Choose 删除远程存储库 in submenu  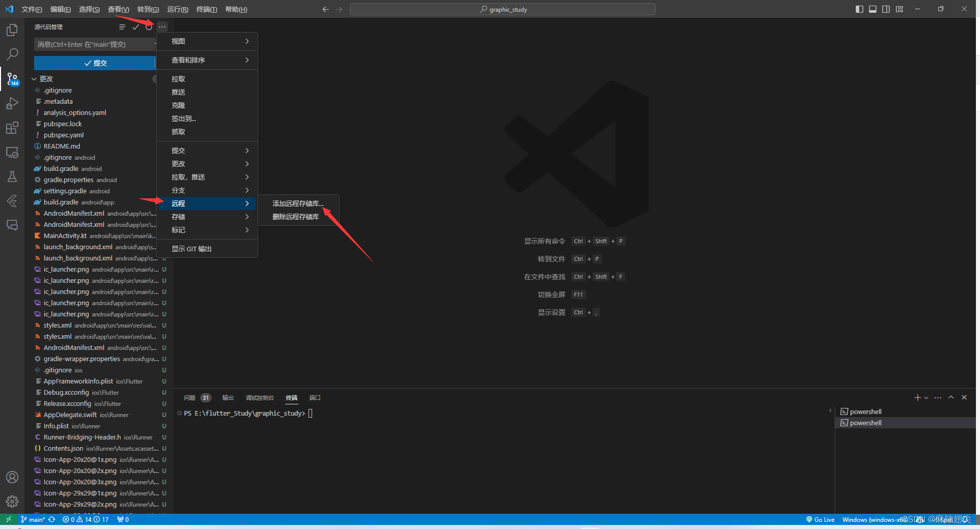298,217
